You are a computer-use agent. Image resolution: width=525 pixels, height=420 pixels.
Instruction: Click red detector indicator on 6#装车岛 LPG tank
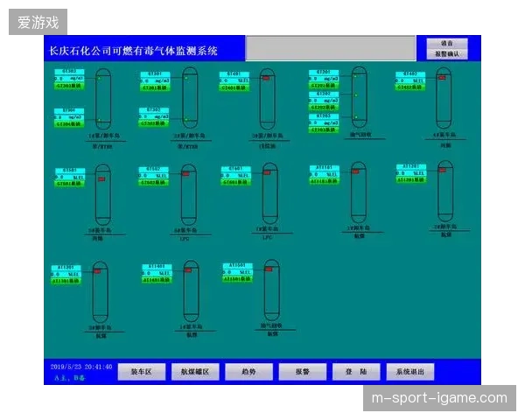point(185,174)
